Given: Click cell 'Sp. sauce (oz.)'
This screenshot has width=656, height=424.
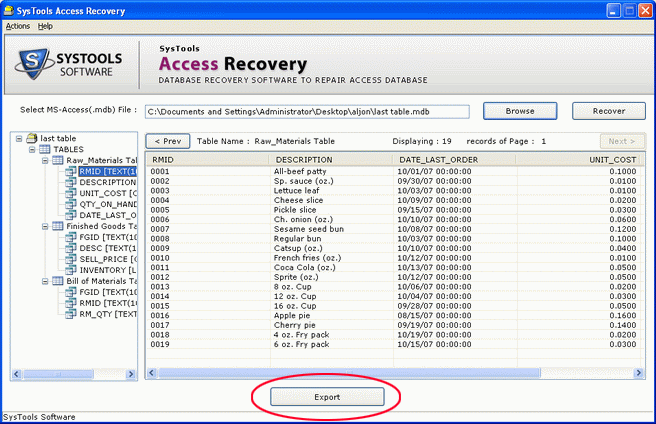Looking at the screenshot, I should coord(303,181).
